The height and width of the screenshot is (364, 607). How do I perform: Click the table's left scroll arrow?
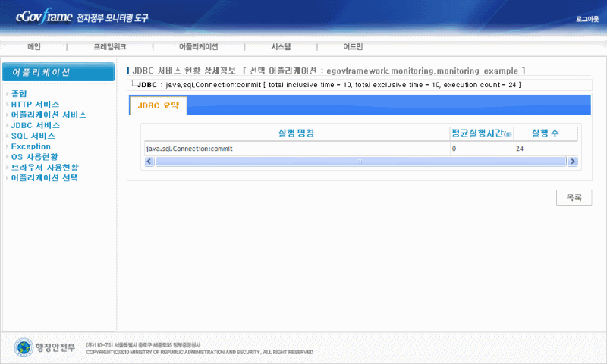149,162
